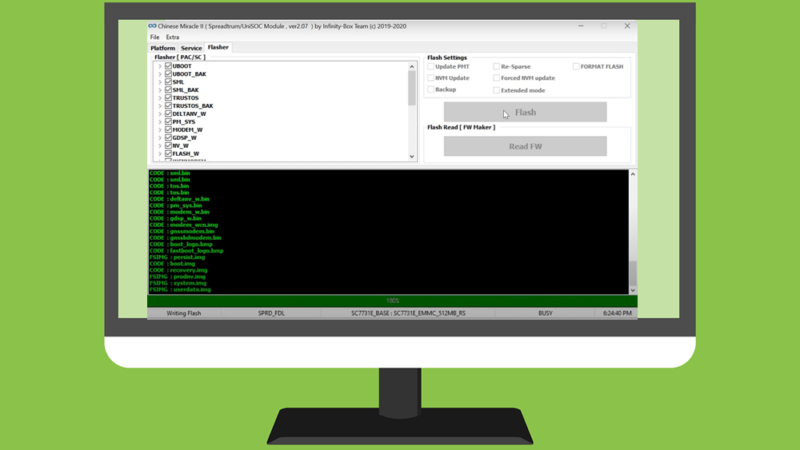The image size is (800, 450).
Task: Click partition list scroll down arrow
Action: [412, 157]
